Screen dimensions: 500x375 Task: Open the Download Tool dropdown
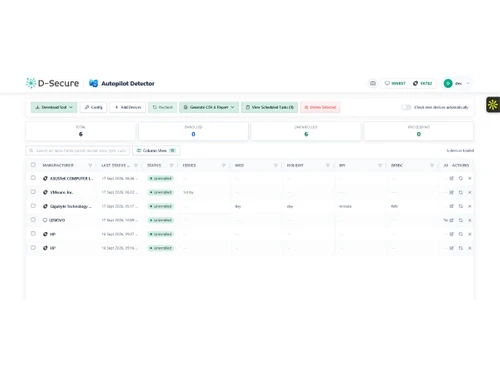tap(54, 107)
